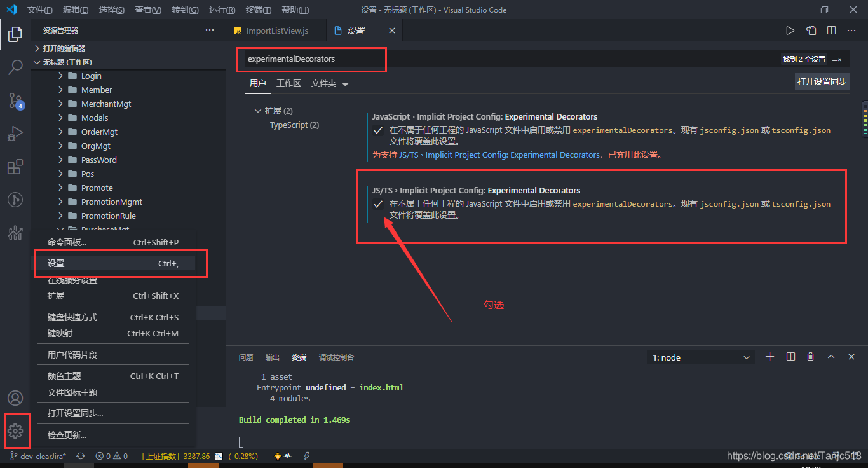
Task: Open settings JSON file icon
Action: point(811,31)
